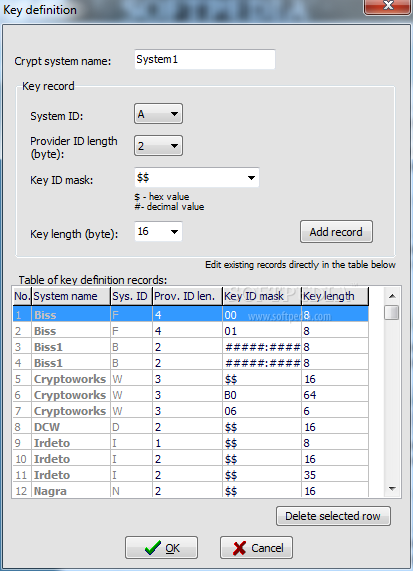413x571 pixels.
Task: Click row 9's Prov. ID len. 1 cell
Action: tap(187, 443)
